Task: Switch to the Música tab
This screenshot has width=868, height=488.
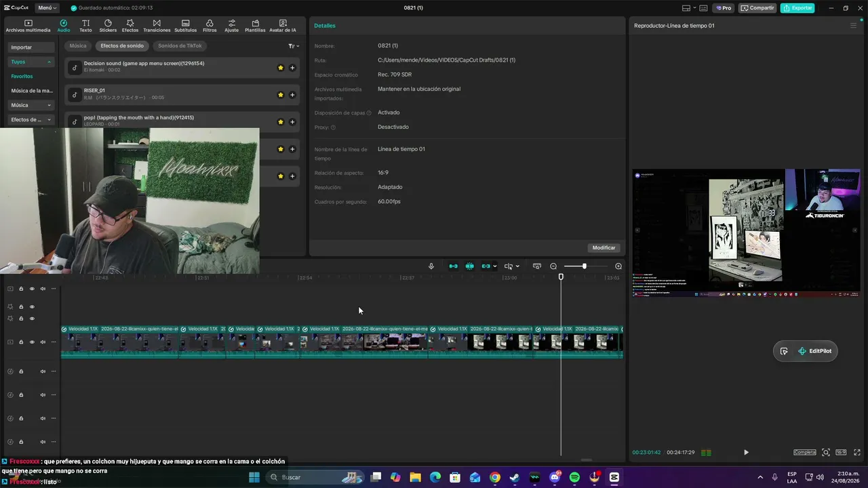Action: tap(78, 46)
